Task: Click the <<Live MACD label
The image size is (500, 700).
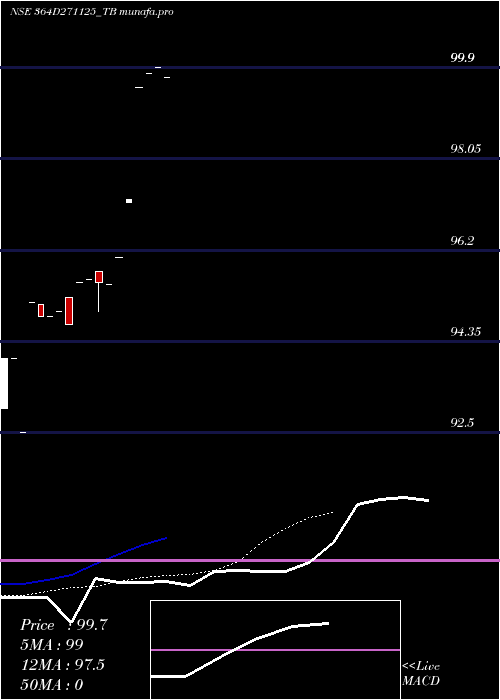Action: (x=421, y=673)
